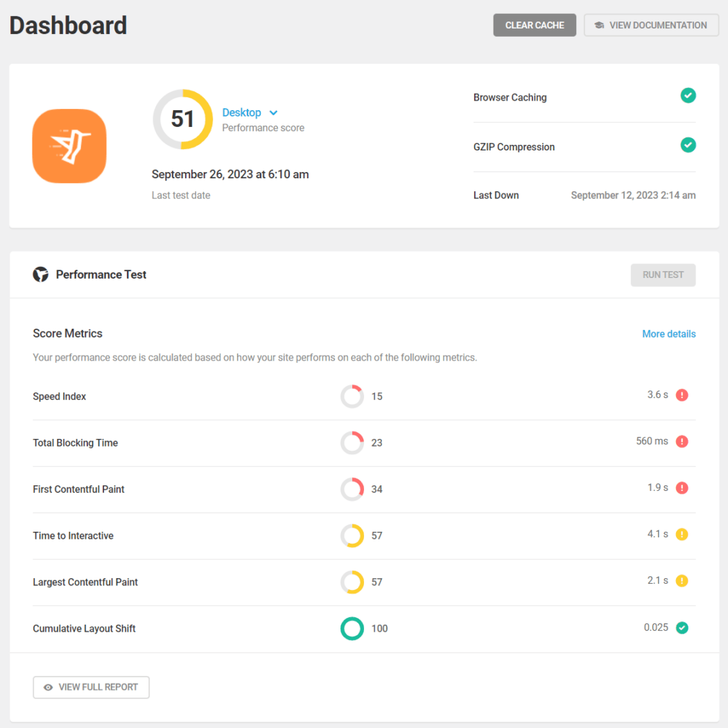Click the GZIP Compression status checkmark
Viewport: 728px width, 728px height.
click(x=688, y=145)
